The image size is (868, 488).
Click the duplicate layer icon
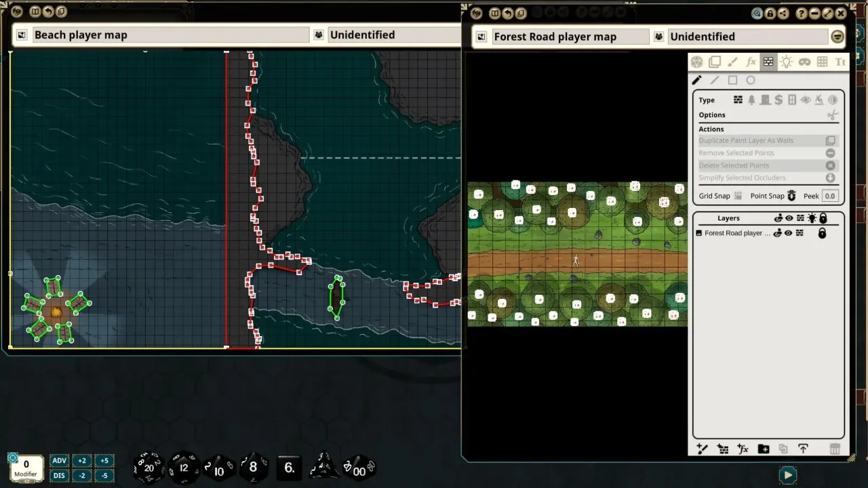[783, 449]
